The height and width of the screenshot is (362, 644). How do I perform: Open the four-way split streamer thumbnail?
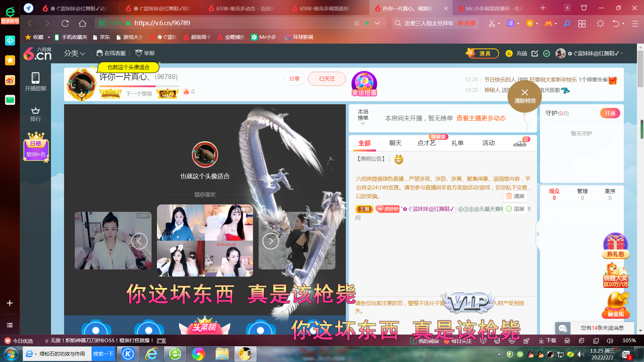tap(205, 241)
